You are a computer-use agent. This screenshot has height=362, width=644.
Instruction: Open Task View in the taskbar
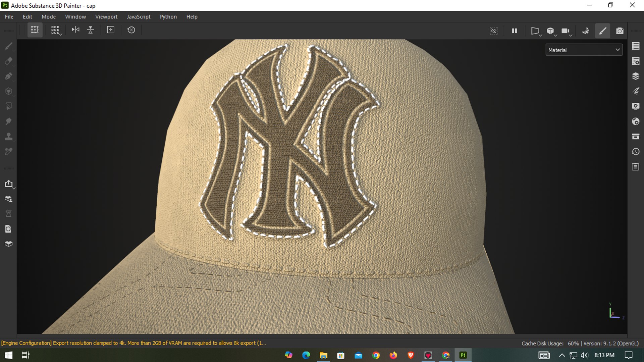25,355
